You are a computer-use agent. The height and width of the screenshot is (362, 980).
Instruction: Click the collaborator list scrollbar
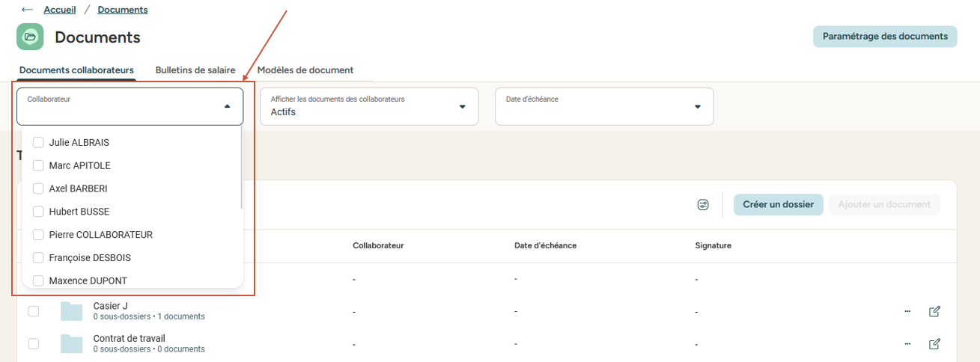pos(240,172)
